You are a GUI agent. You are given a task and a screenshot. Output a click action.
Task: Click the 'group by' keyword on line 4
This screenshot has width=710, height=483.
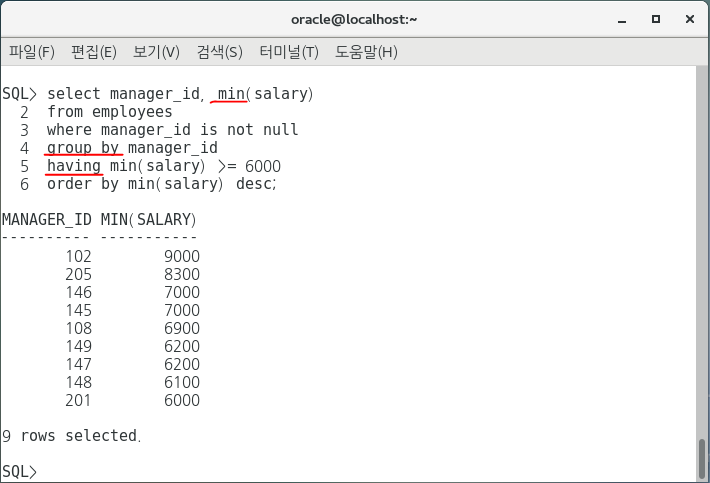tap(83, 148)
